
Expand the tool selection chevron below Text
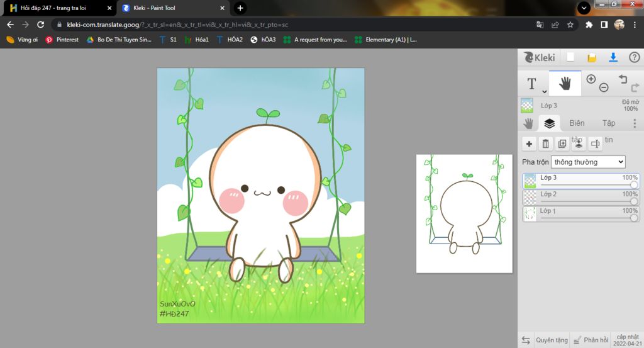(544, 92)
